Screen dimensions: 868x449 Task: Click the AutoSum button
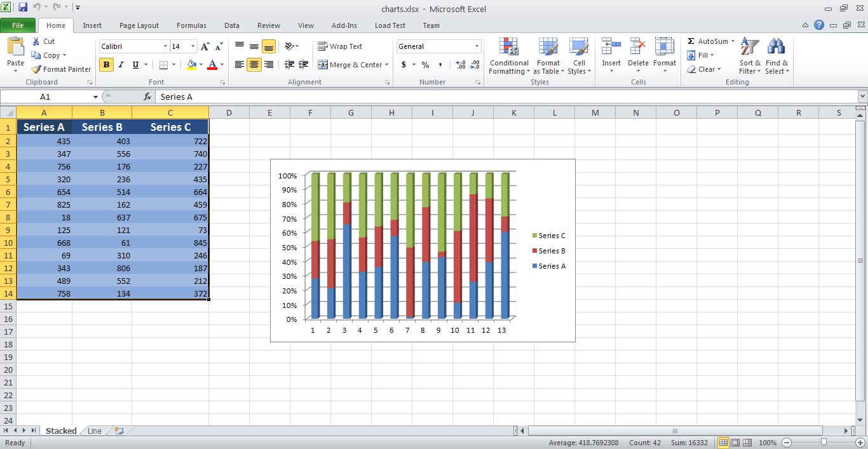pyautogui.click(x=707, y=41)
